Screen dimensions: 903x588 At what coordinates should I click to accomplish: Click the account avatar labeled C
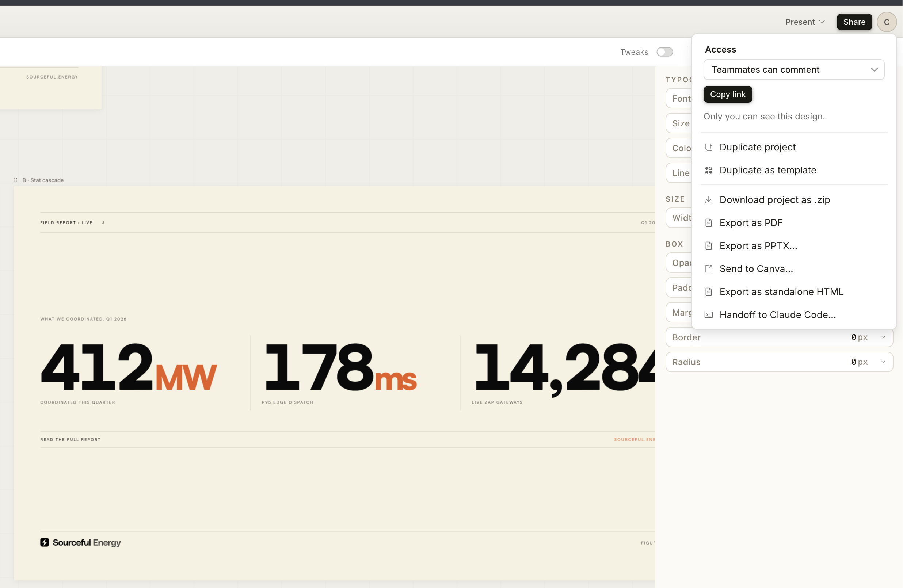click(x=887, y=22)
